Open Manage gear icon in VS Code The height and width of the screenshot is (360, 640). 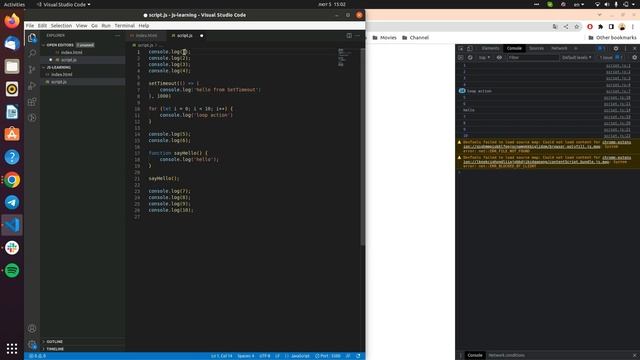point(32,344)
